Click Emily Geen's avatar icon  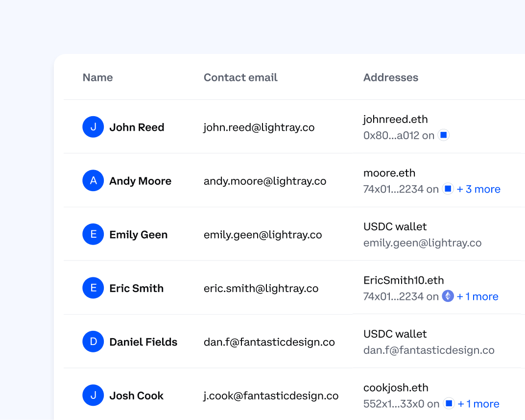93,234
